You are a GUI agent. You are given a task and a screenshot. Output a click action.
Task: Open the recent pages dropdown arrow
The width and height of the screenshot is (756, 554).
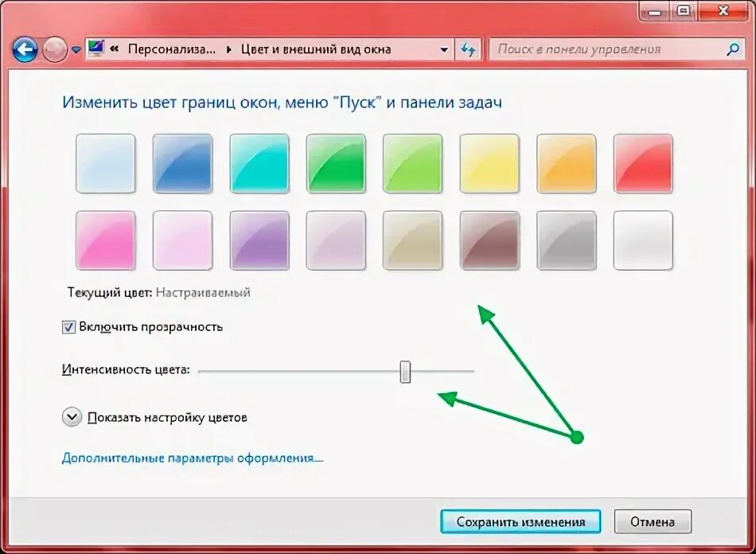[x=76, y=49]
